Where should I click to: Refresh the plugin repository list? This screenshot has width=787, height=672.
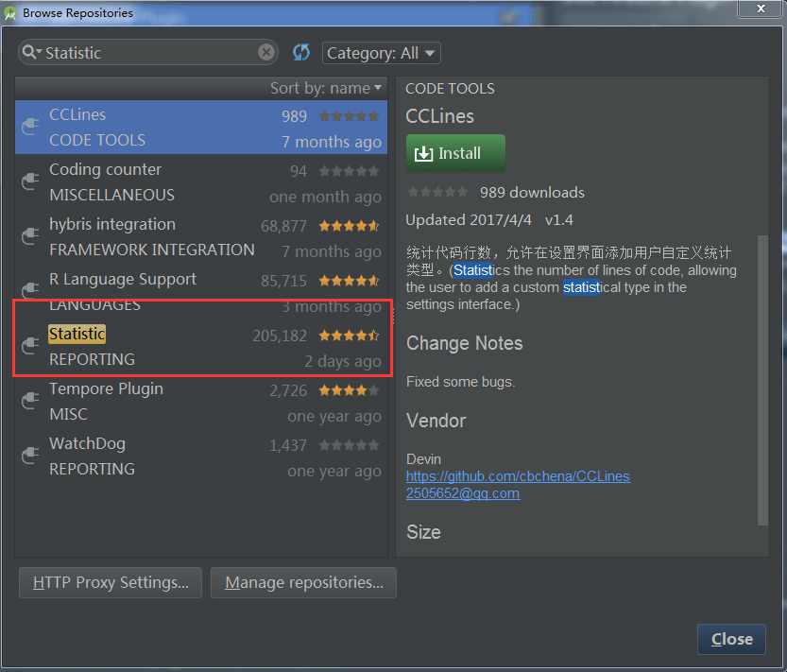300,52
